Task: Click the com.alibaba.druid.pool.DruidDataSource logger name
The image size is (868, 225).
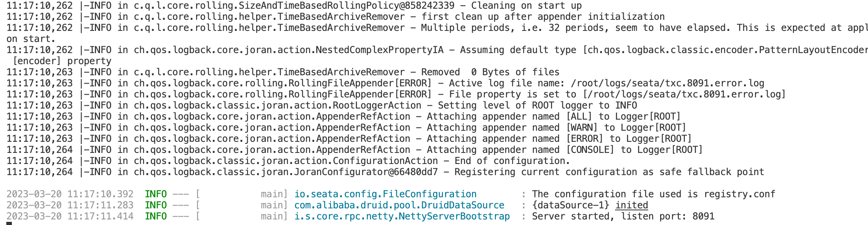Action: (x=399, y=205)
